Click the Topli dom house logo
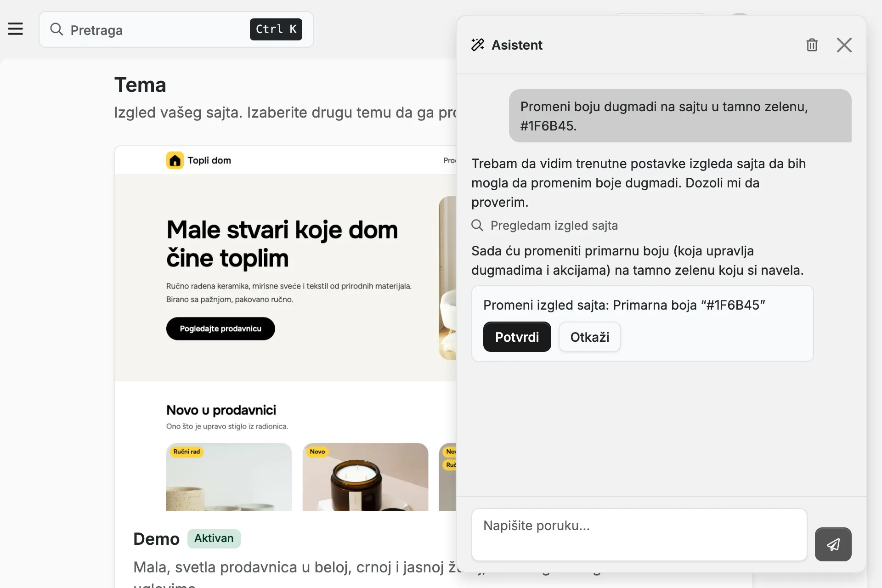The width and height of the screenshot is (882, 588). point(175,160)
